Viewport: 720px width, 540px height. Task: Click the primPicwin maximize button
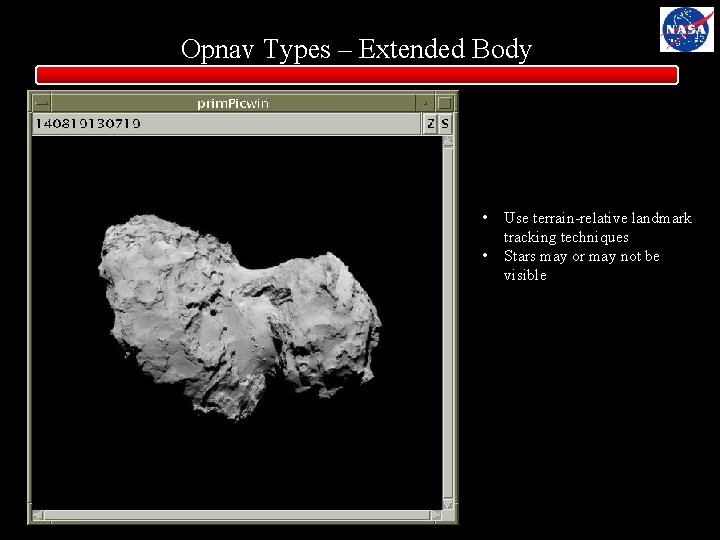pos(444,103)
